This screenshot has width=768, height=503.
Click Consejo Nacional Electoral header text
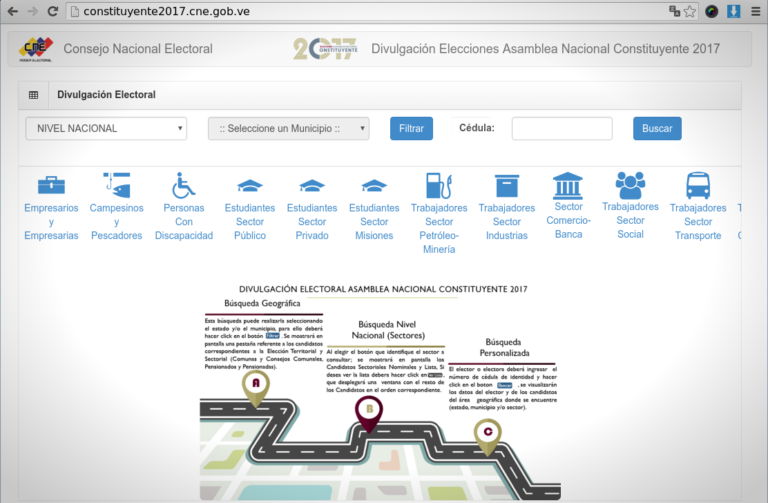pyautogui.click(x=138, y=49)
